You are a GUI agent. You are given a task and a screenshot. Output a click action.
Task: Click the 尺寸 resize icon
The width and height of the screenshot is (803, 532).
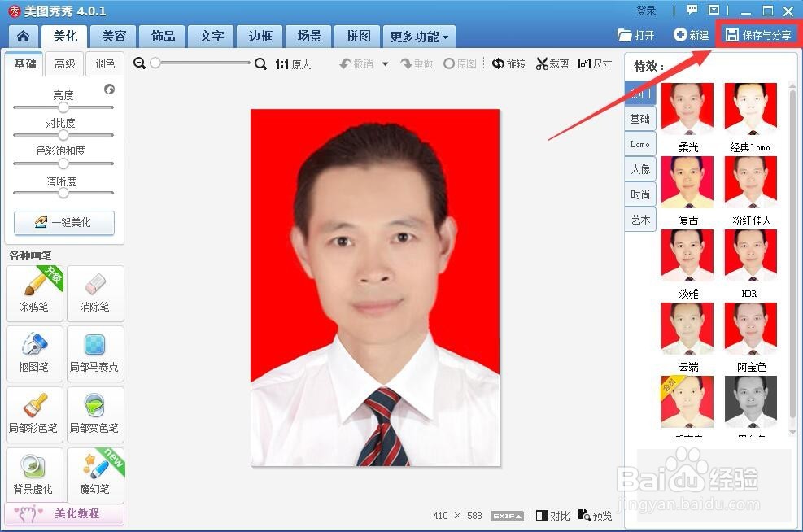pos(595,63)
